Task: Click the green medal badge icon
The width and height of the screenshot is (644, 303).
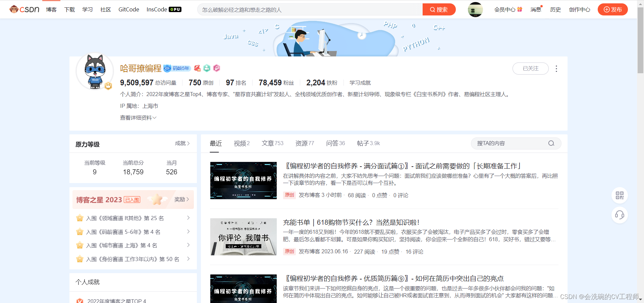Action: 207,68
